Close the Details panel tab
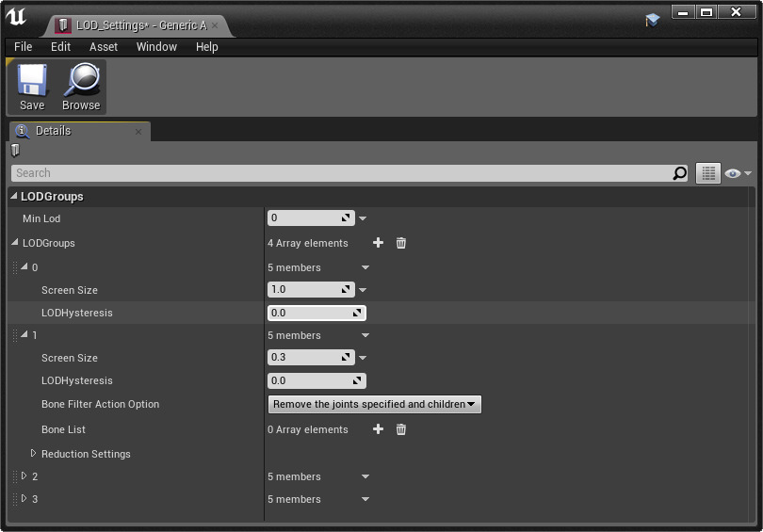 [x=138, y=132]
